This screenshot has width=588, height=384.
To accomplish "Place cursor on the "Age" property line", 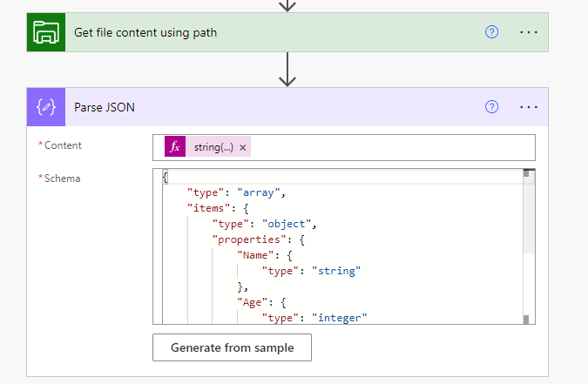I will tap(249, 302).
